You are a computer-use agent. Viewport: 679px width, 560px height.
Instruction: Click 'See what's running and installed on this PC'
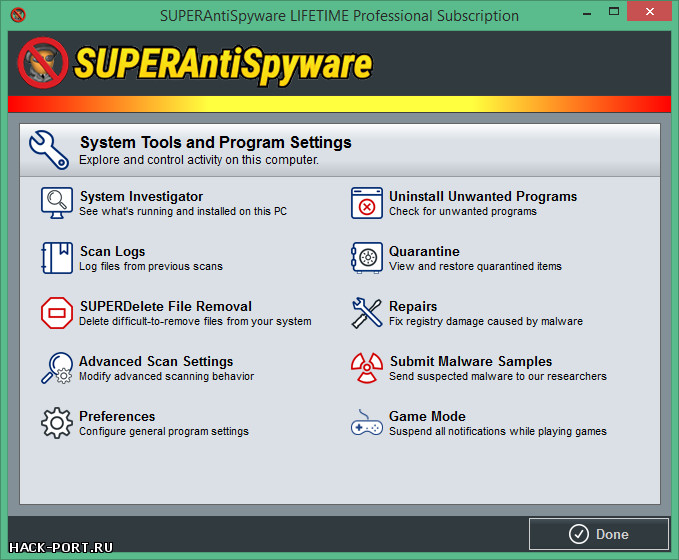pos(183,211)
